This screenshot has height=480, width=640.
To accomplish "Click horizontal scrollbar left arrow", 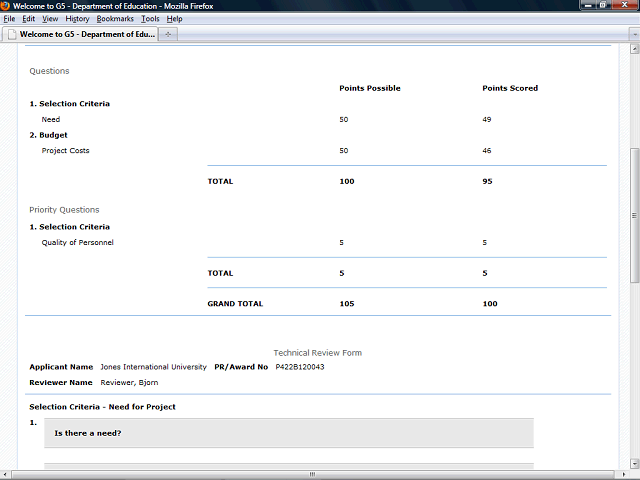I will 5,474.
